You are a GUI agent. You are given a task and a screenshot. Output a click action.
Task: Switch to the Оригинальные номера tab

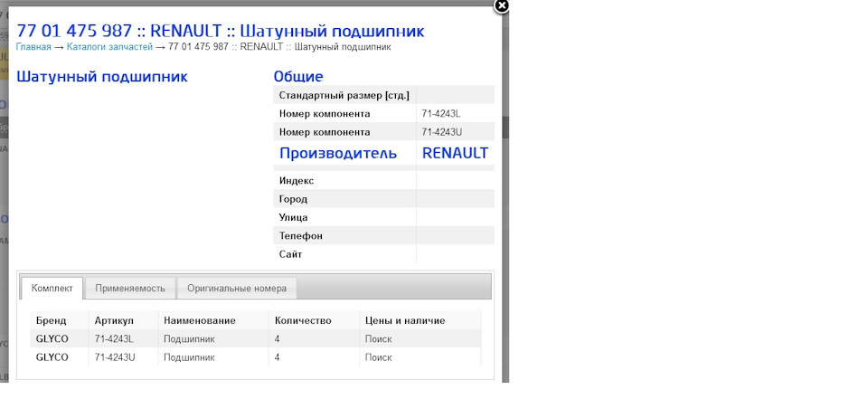point(237,288)
